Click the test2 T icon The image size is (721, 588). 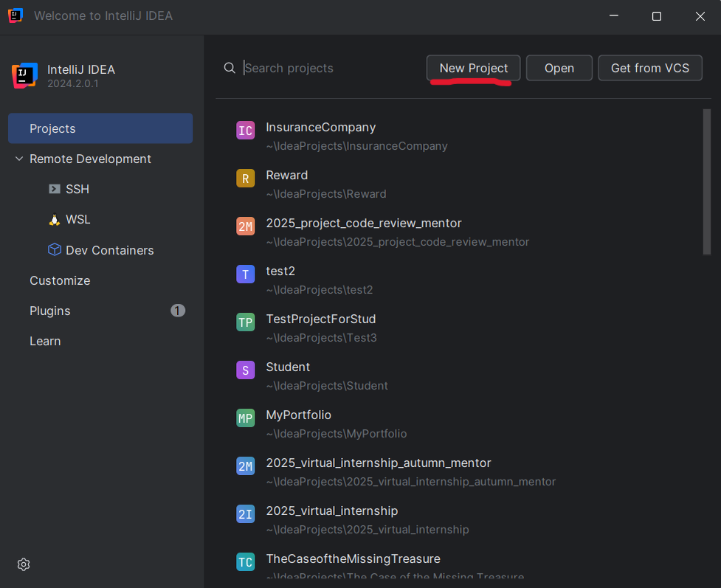click(246, 274)
